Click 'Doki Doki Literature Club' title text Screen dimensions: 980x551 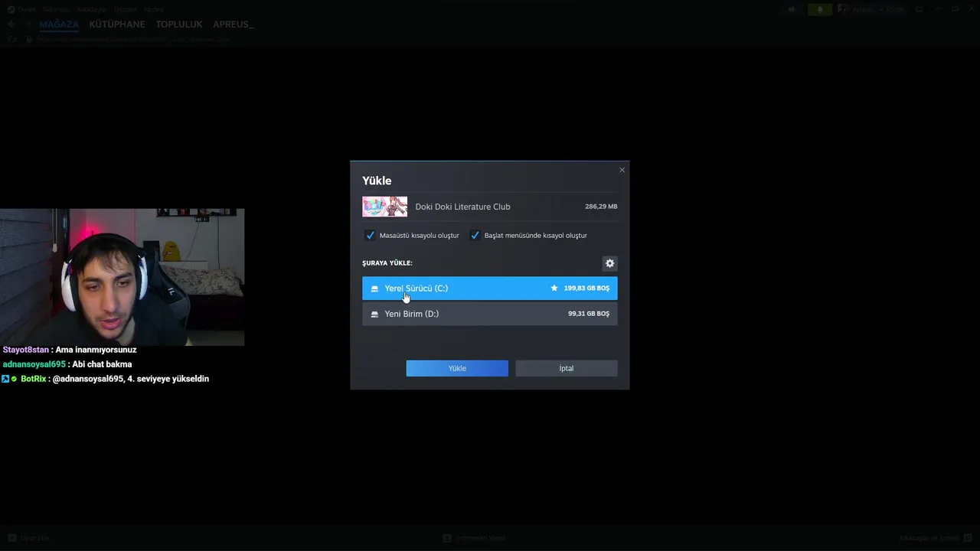coord(462,207)
